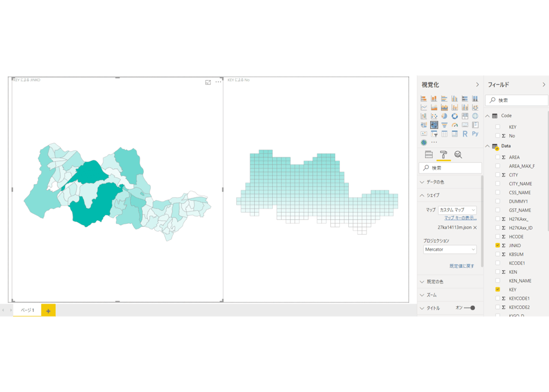Collapse the フィールド pane
The image size is (549, 392).
(x=544, y=85)
